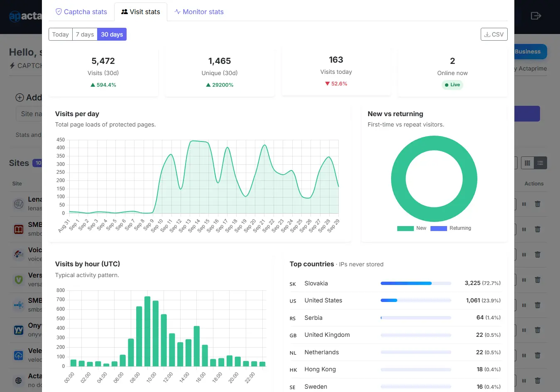Delete the Lena site row

[538, 204]
